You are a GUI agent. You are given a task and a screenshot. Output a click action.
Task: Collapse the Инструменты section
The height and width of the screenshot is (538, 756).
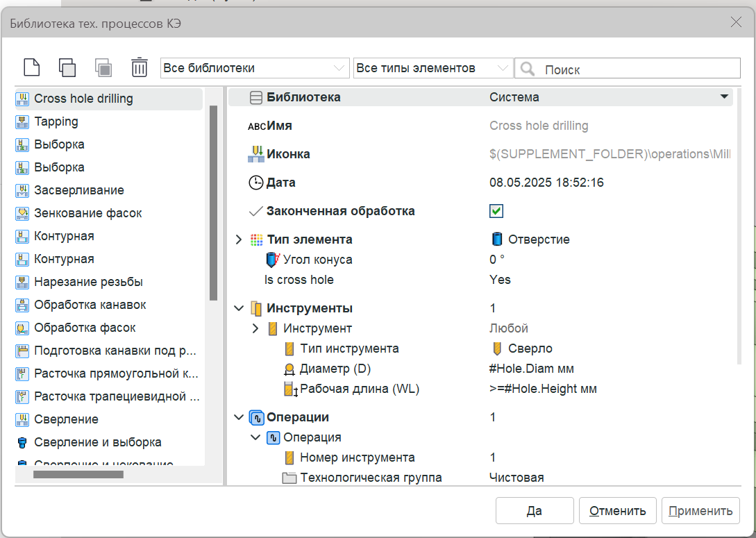(x=239, y=308)
